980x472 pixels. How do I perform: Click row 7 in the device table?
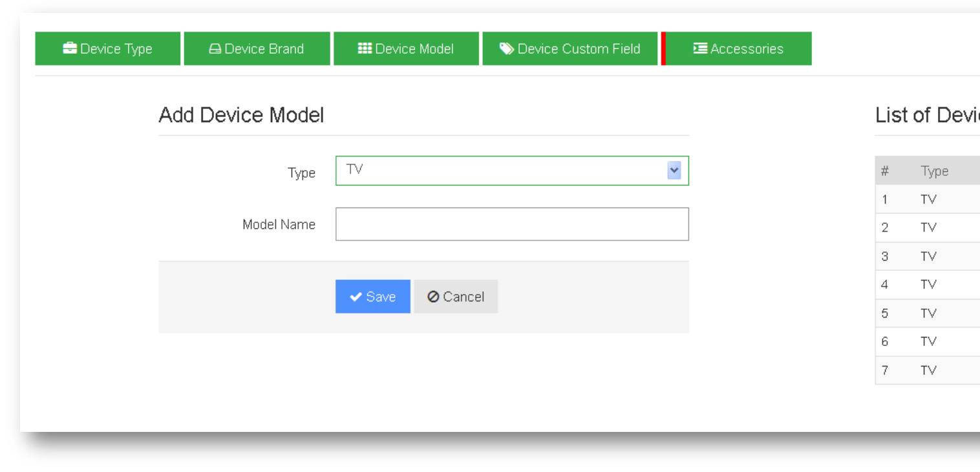tap(928, 370)
